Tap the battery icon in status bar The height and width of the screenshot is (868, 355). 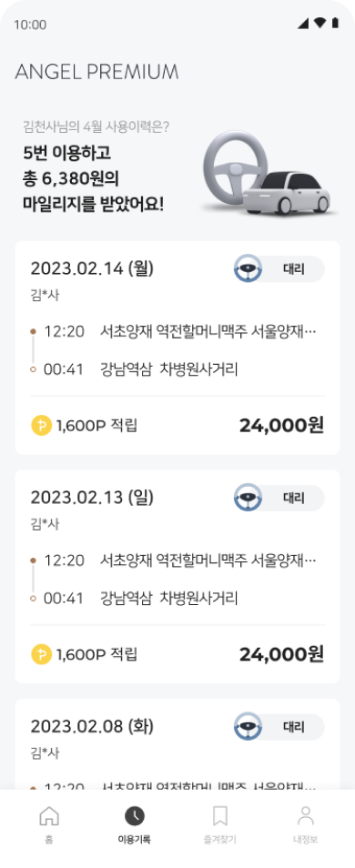pos(335,24)
